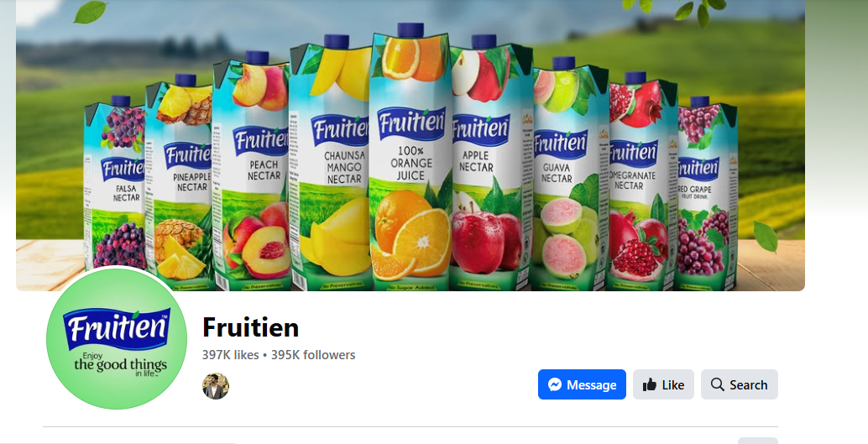Click the Chaunsa Mango Nectar carton
The width and height of the screenshot is (868, 444).
331,166
